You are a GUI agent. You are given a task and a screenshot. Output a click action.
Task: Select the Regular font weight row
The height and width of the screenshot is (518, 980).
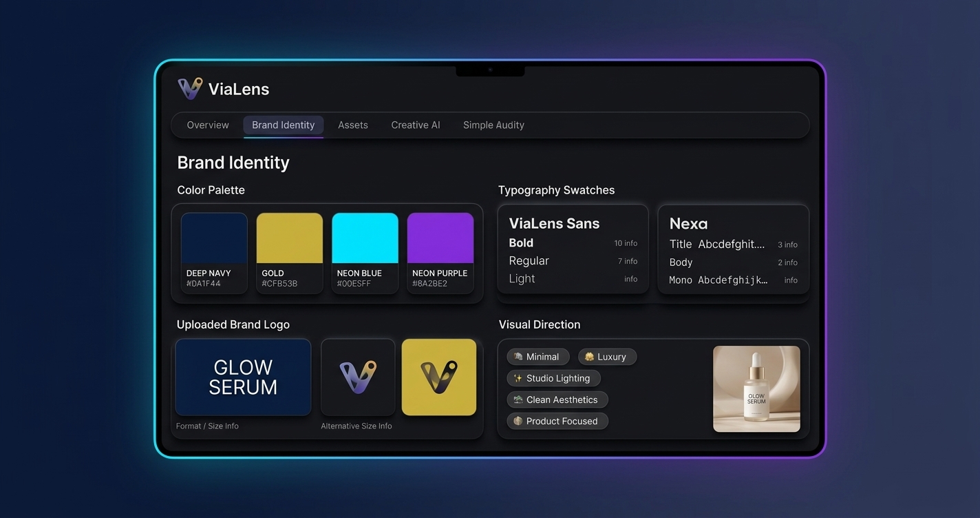[x=573, y=261]
